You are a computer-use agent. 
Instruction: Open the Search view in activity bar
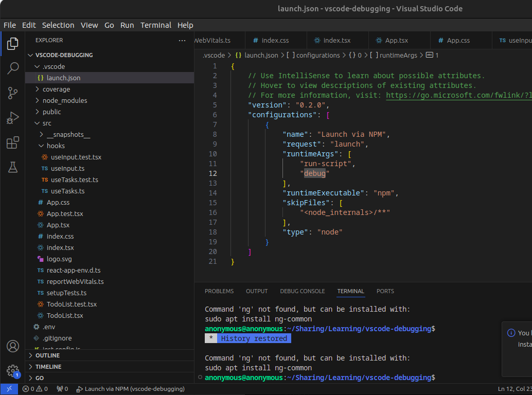[13, 68]
